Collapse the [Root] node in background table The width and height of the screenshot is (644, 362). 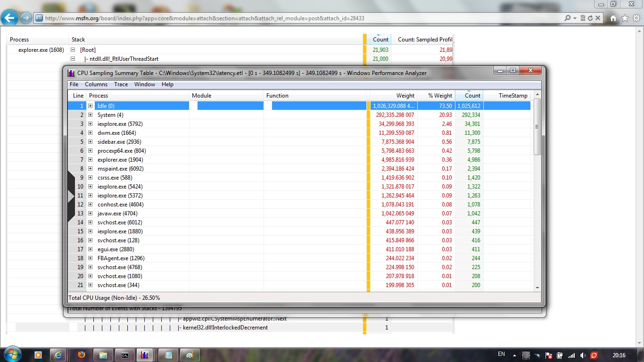(73, 49)
